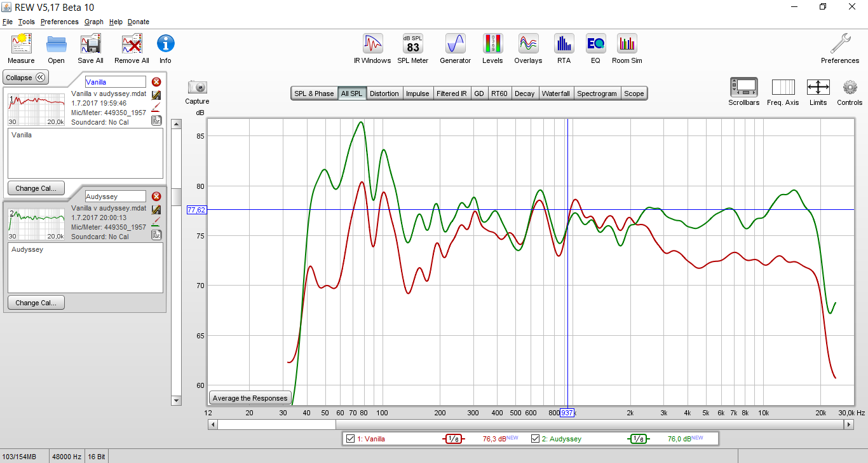Open the Help menu
The image size is (868, 463).
(x=116, y=22)
